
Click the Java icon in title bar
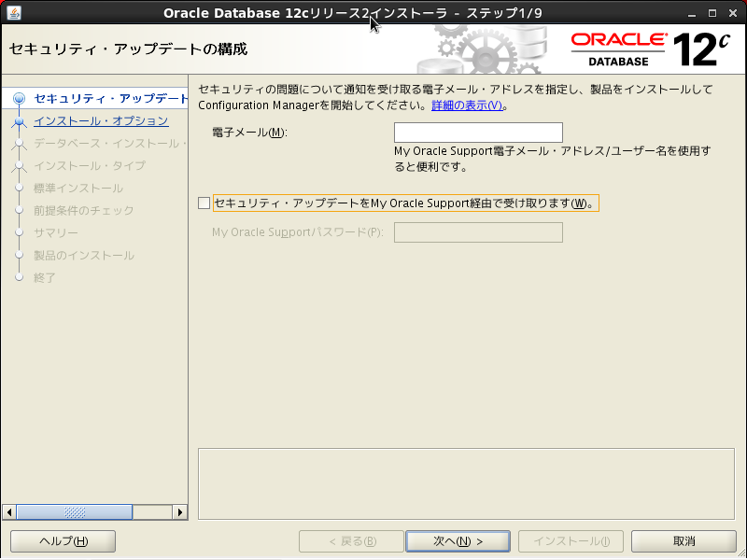pos(14,13)
